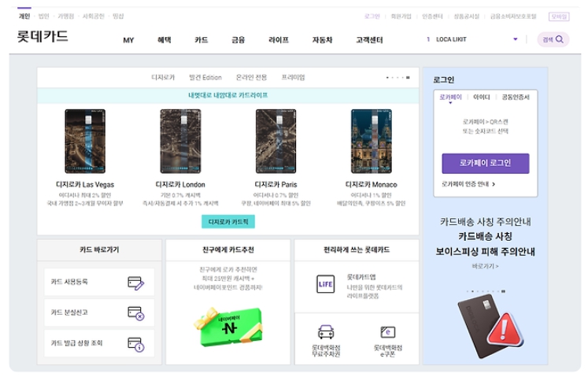Click the 롯데백화점 무료주차권 label

coord(326,351)
